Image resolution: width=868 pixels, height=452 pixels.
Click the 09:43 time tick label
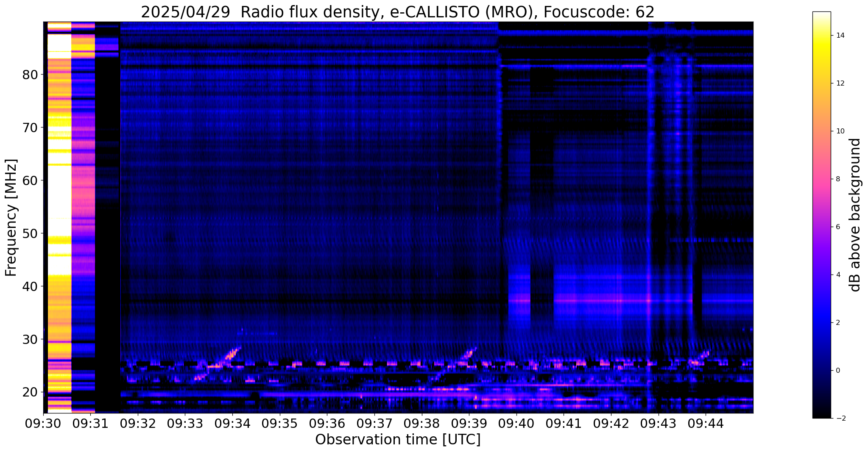click(658, 424)
